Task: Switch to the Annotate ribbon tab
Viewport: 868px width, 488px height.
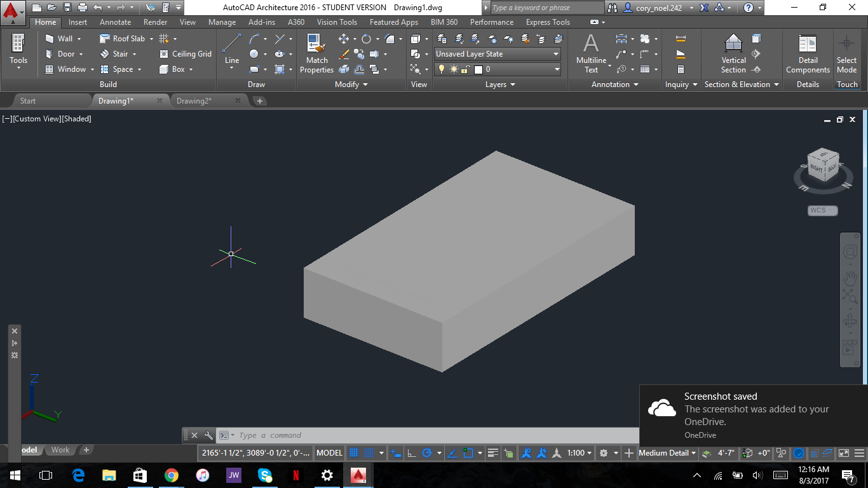Action: [115, 22]
